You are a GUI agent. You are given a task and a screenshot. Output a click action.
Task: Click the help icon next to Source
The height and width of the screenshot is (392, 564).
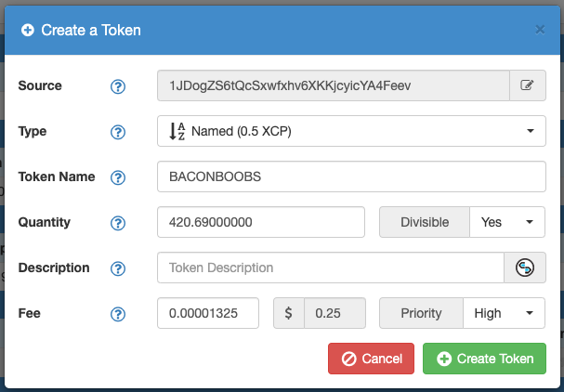coord(118,86)
